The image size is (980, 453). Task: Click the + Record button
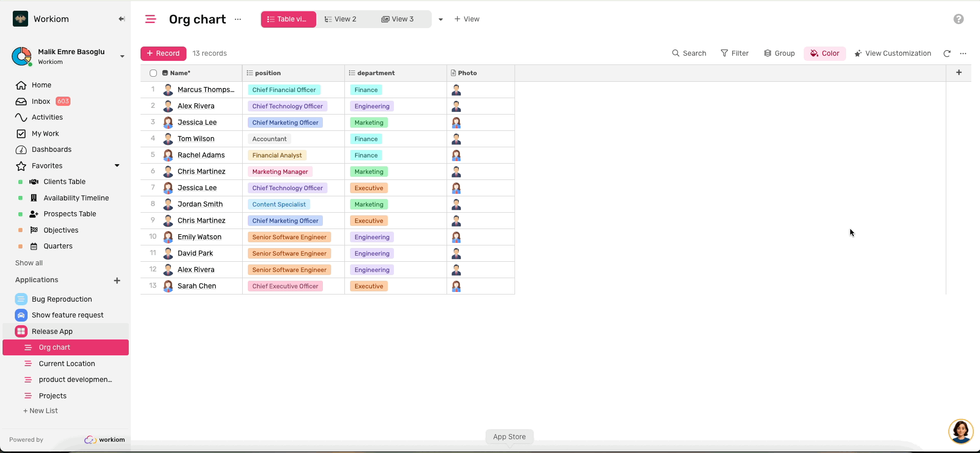[x=164, y=53]
